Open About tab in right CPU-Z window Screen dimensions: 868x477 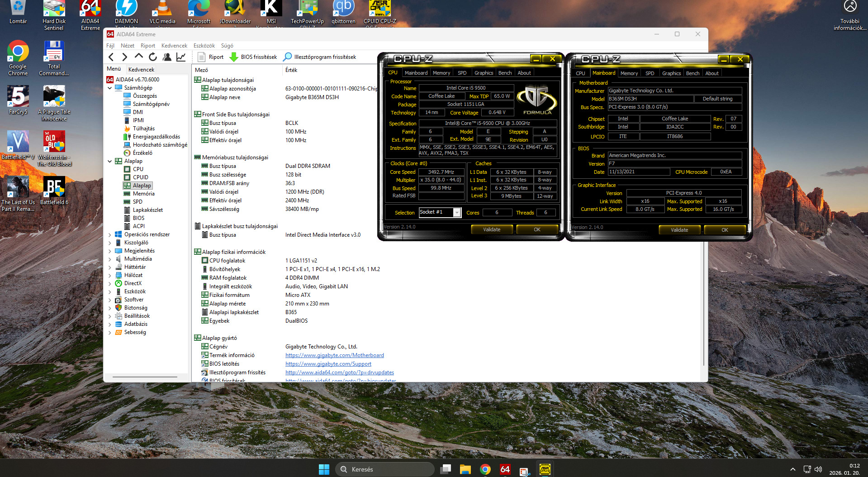click(x=712, y=73)
